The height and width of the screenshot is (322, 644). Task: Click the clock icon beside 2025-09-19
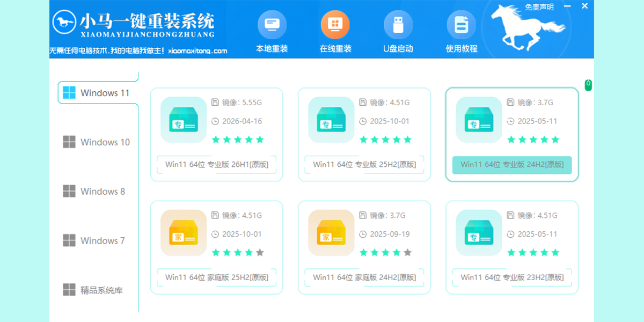click(363, 234)
